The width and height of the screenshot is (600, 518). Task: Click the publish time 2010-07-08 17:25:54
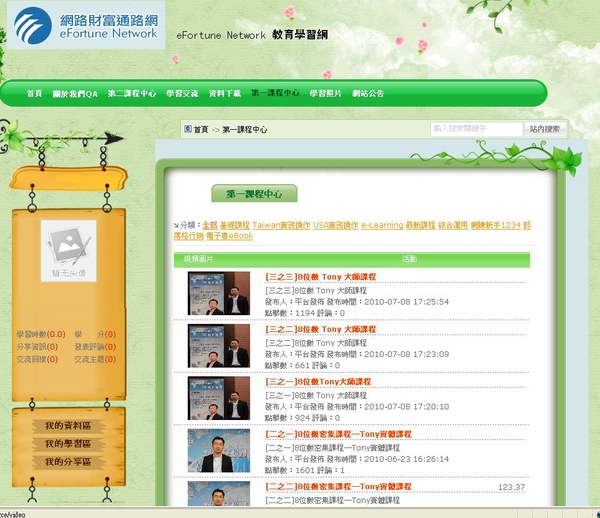coord(407,302)
